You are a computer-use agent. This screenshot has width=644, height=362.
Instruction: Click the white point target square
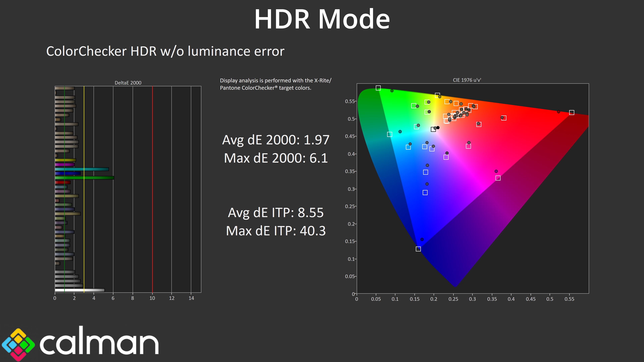pos(433,129)
